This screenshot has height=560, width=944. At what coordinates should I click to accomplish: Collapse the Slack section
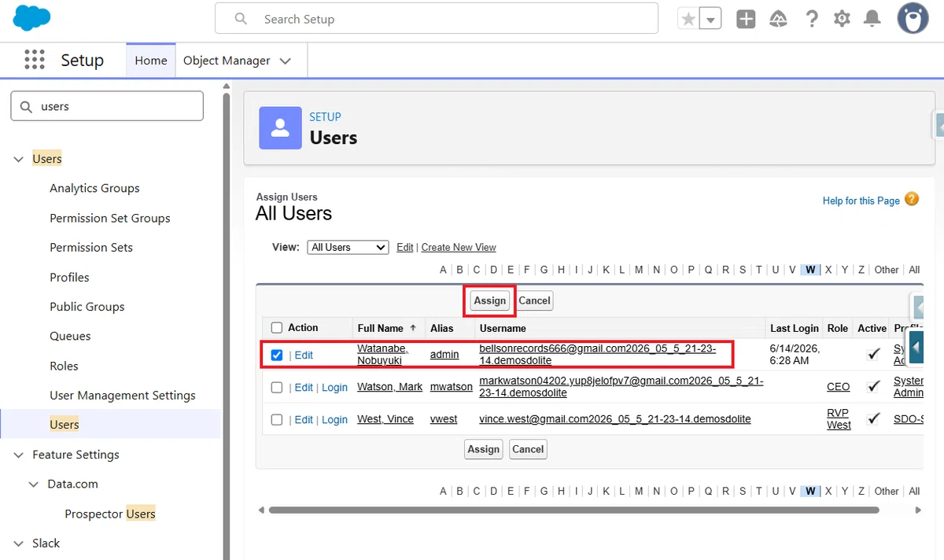click(19, 543)
